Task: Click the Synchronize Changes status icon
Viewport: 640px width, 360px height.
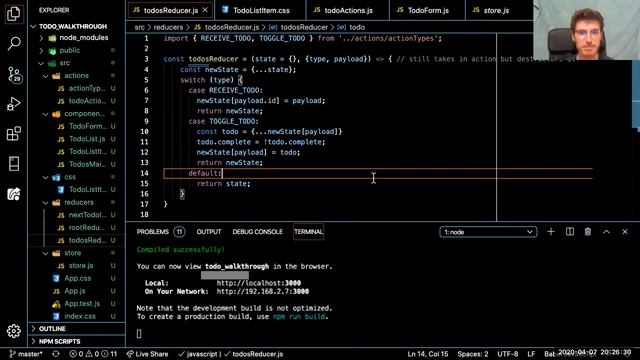Action: (56, 354)
